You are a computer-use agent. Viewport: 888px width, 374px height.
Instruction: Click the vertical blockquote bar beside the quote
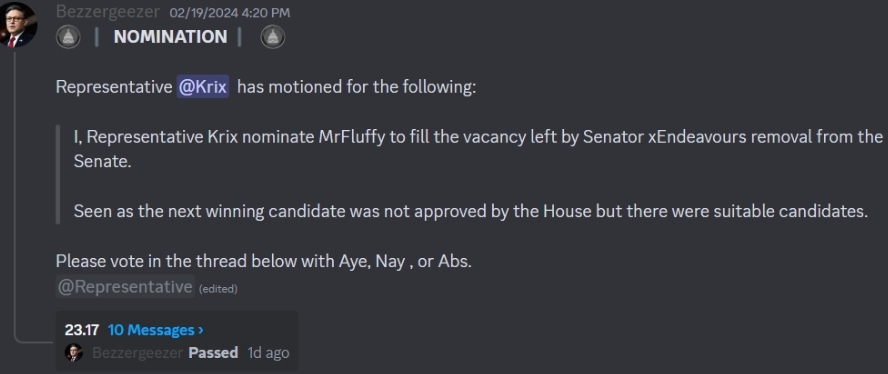tap(58, 175)
